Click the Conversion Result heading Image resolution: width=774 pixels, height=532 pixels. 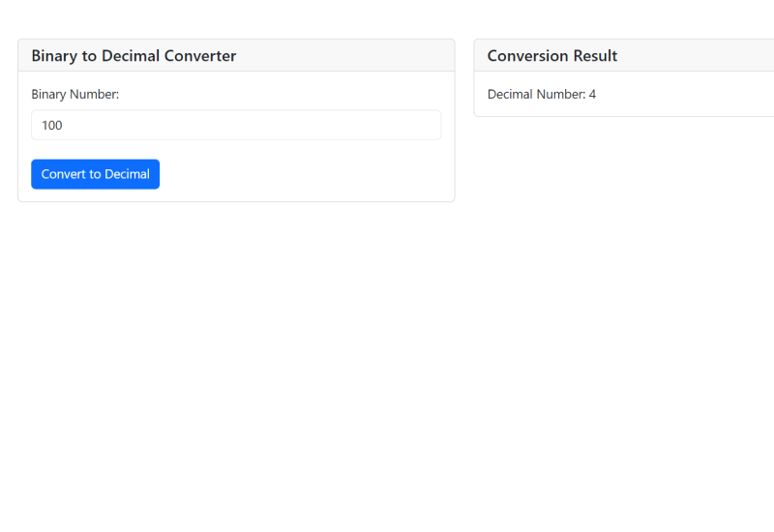click(551, 56)
